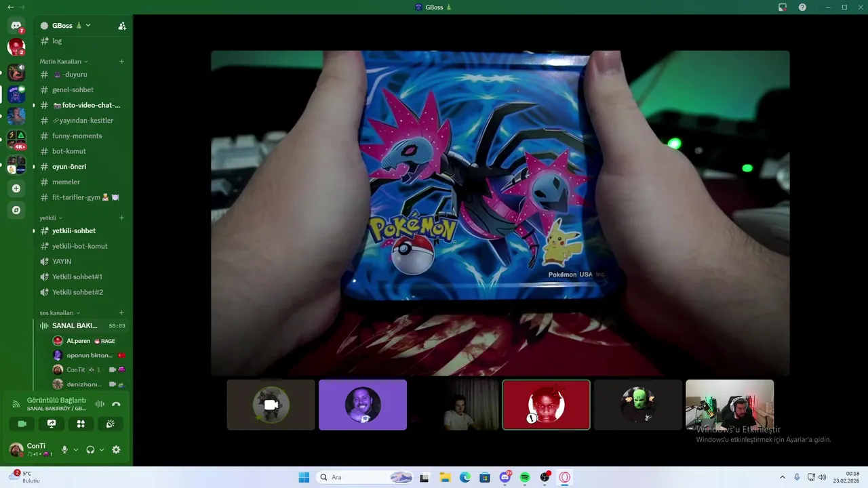The height and width of the screenshot is (488, 868).
Task: Open Discord from the taskbar
Action: pyautogui.click(x=505, y=477)
